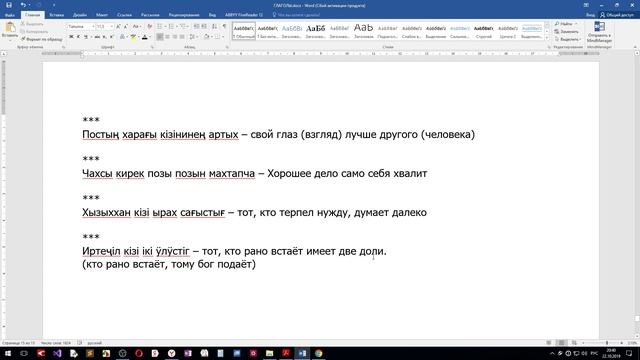Toggle subscript formatting

coord(104,37)
